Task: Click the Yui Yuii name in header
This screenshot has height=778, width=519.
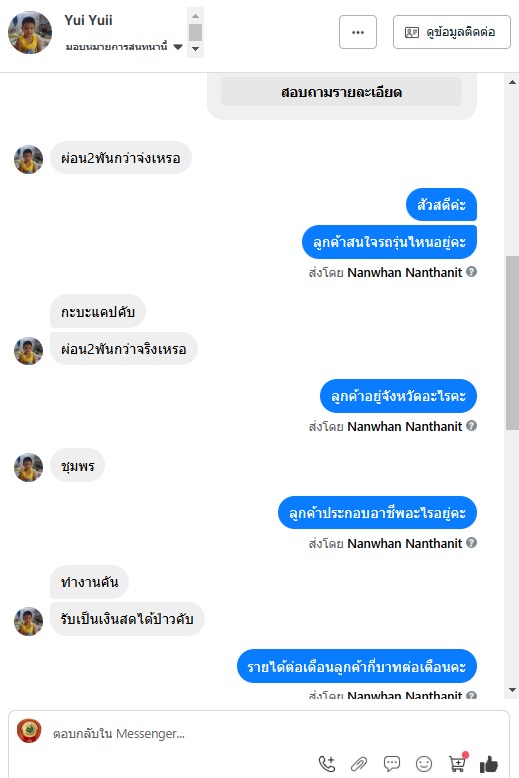Action: (x=88, y=20)
